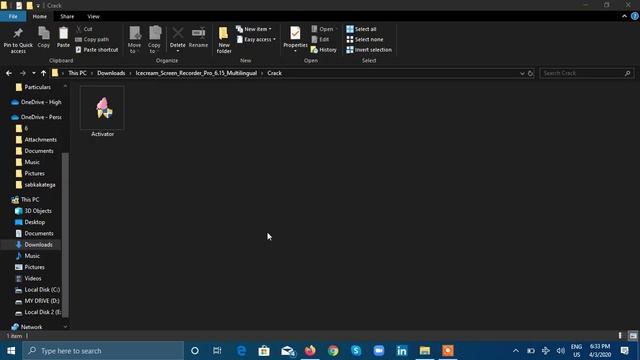Open sabkakatega folder in sidebar
640x360 pixels.
point(40,185)
